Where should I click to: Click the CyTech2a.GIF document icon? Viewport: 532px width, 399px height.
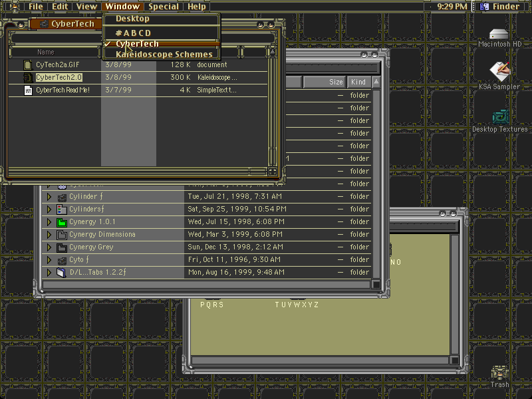click(x=28, y=65)
